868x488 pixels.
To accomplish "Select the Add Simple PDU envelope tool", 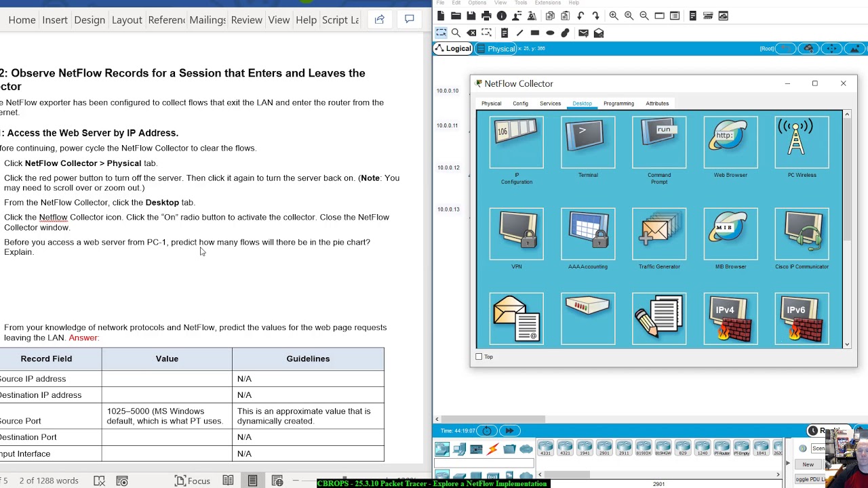I will coord(583,33).
